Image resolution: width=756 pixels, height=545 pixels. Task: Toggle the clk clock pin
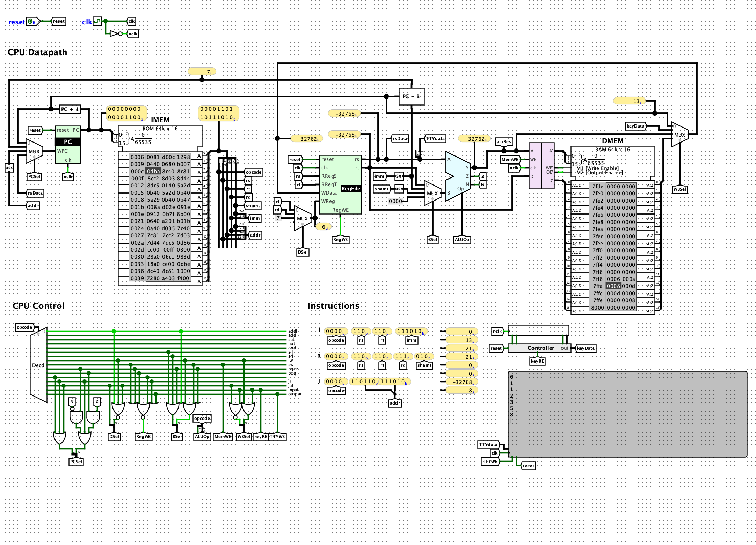[97, 21]
